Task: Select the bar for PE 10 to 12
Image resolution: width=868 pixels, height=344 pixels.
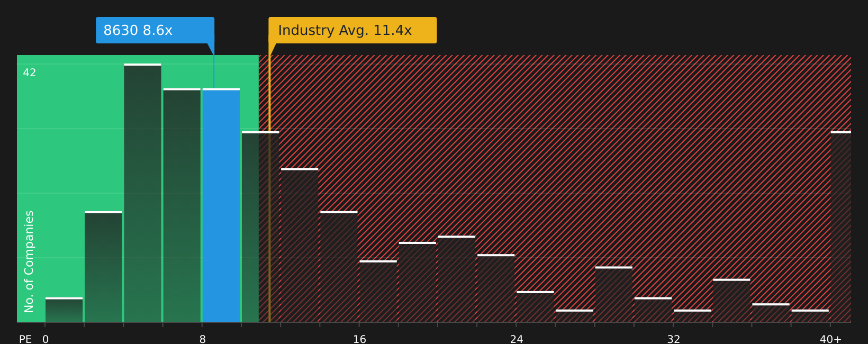Action: [260, 227]
